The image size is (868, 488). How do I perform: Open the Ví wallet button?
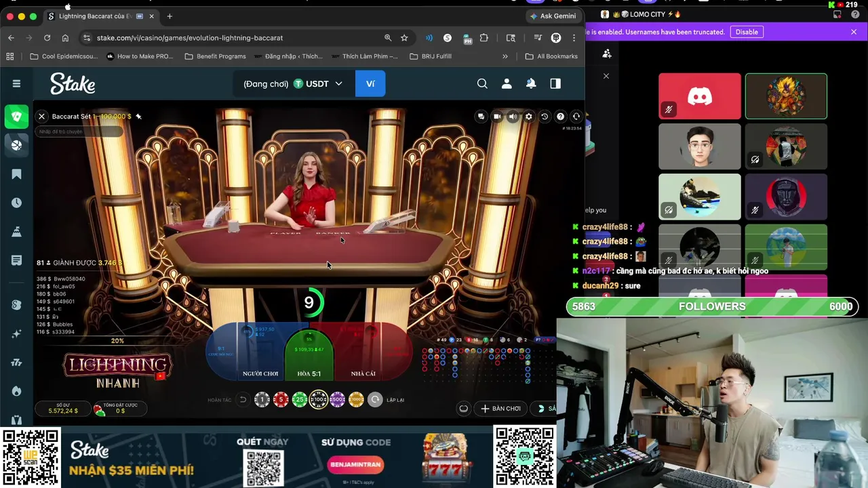tap(370, 84)
